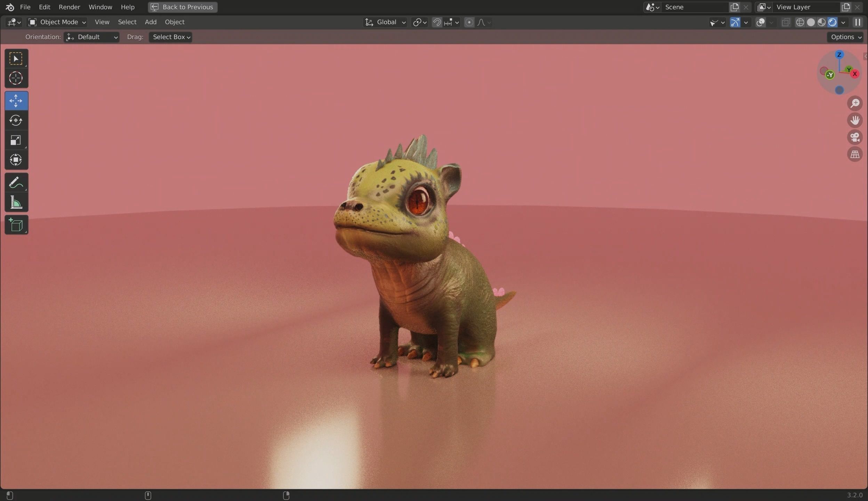The height and width of the screenshot is (501, 868).
Task: Click the Z axis on navigation gizmo
Action: 839,55
